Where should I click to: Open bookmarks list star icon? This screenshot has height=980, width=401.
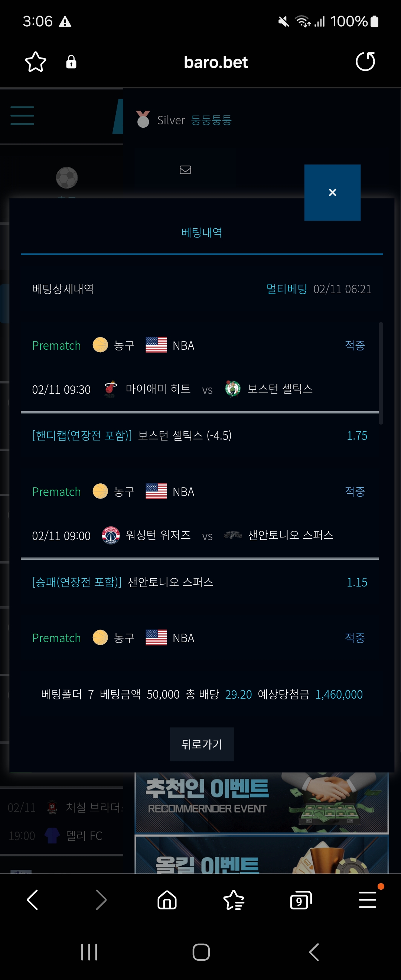coord(234,900)
